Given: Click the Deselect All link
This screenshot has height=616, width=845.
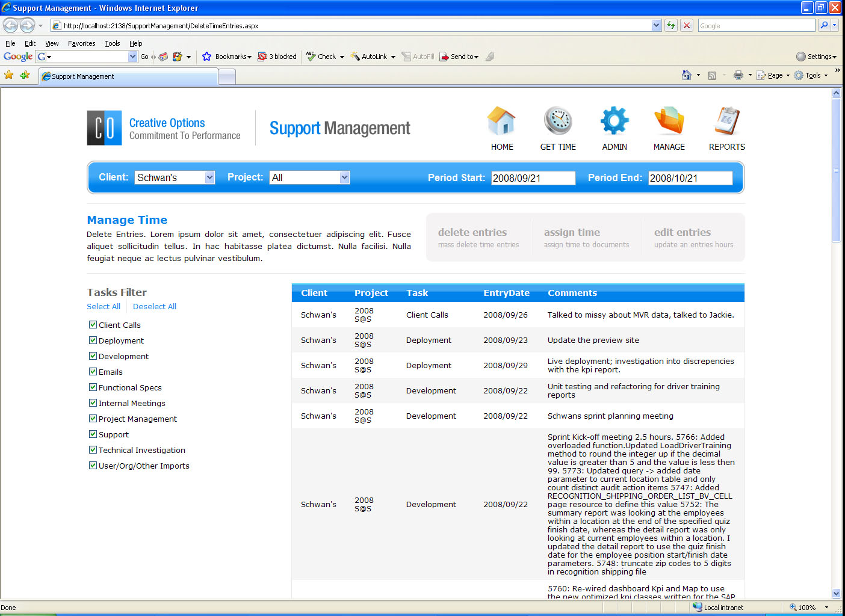Looking at the screenshot, I should coord(155,306).
